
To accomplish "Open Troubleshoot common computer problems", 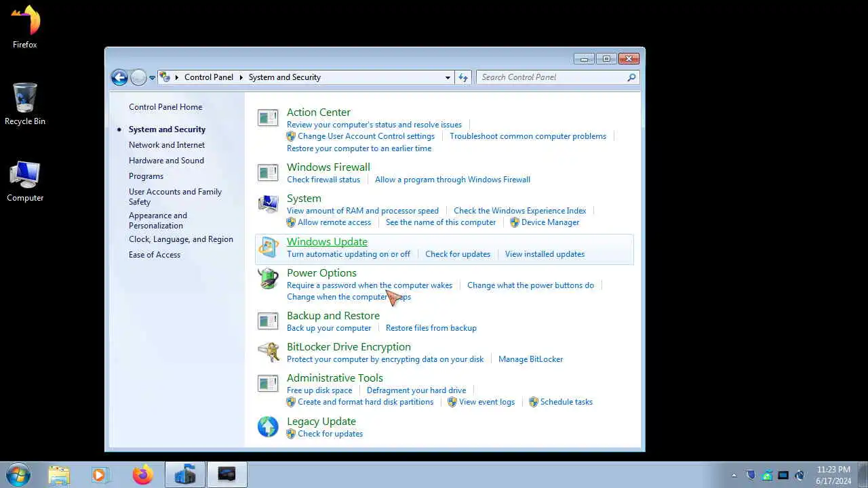I will click(528, 136).
